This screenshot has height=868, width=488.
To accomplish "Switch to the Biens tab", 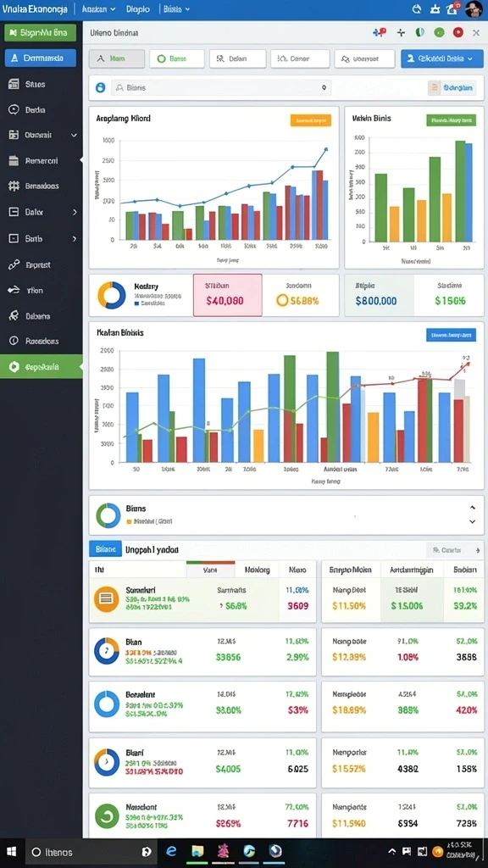I will click(x=176, y=58).
